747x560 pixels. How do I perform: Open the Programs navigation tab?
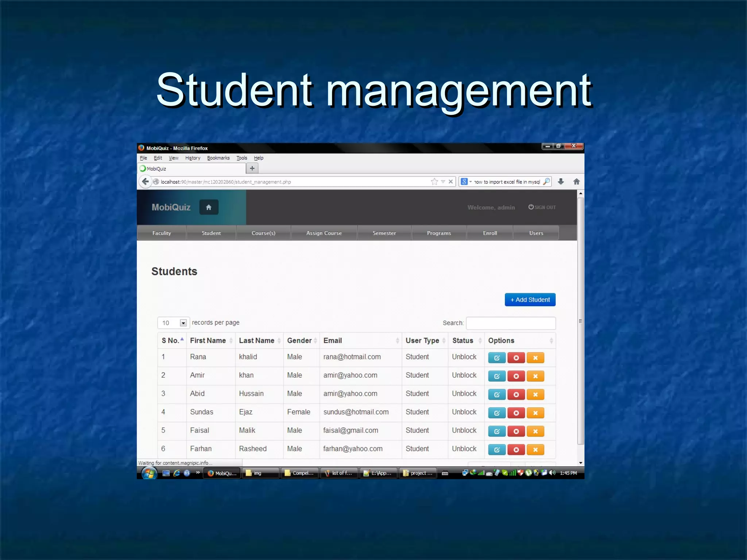(439, 233)
